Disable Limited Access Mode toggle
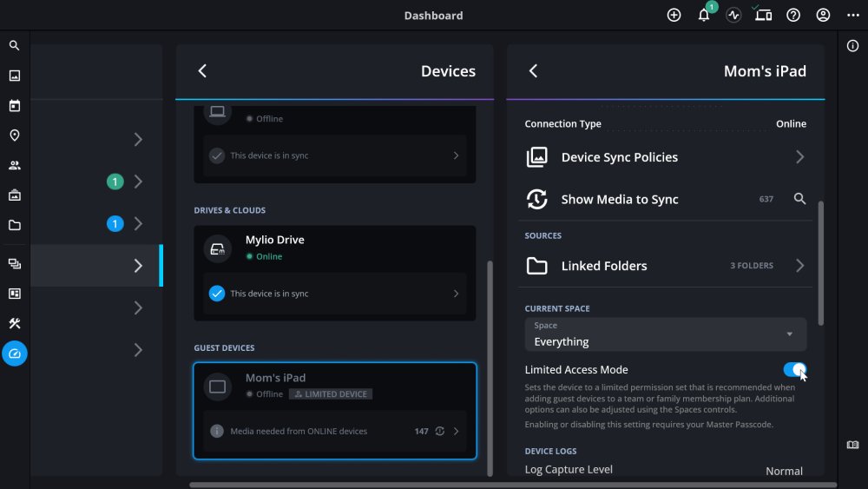This screenshot has height=489, width=868. 794,370
